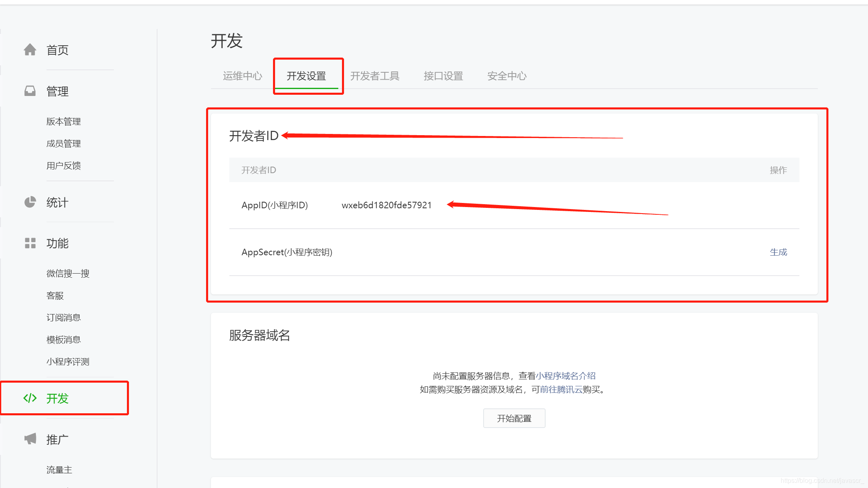Select the 管理 sidebar section
868x488 pixels.
tap(57, 91)
